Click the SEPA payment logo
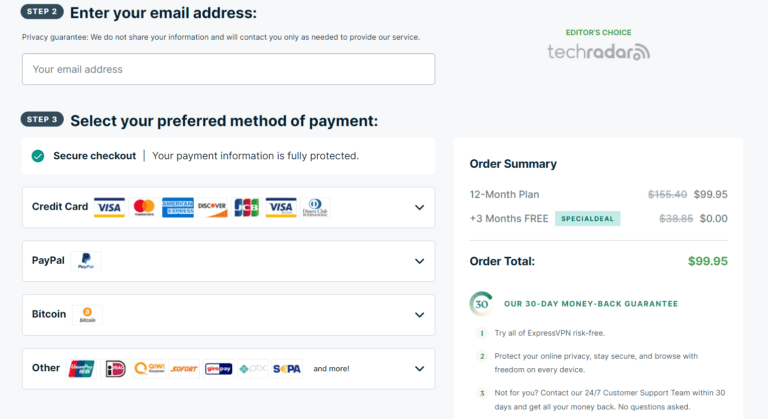768x419 pixels. pos(287,369)
